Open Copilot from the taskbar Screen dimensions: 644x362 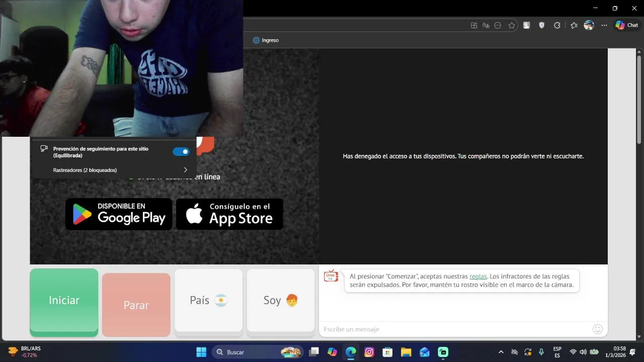click(x=332, y=352)
